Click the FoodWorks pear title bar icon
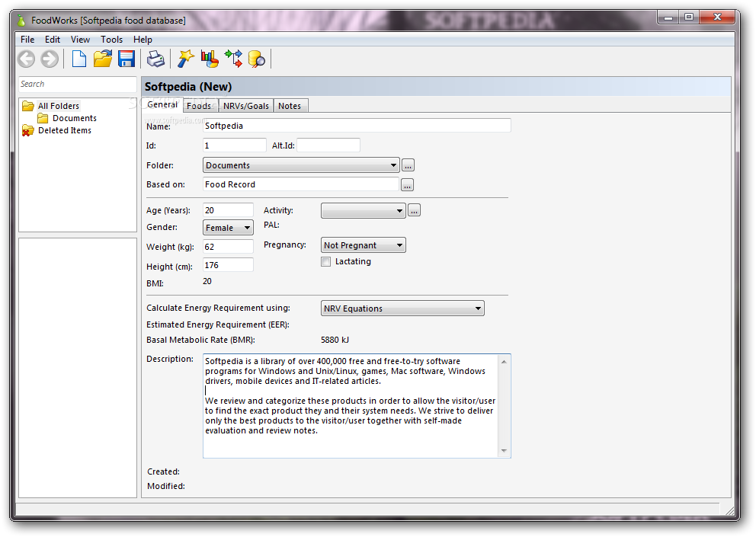The image size is (756, 537). pos(21,21)
